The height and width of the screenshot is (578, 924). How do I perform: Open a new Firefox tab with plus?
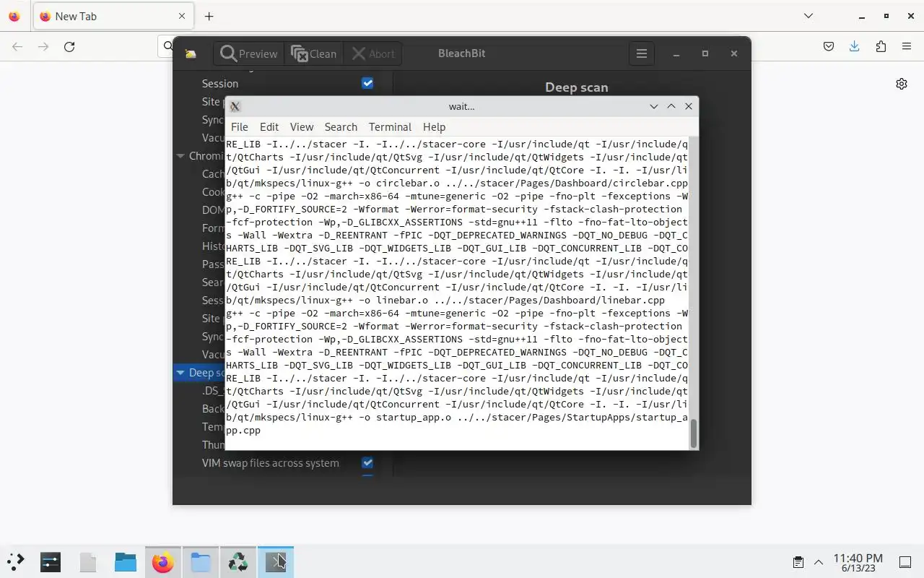tap(209, 16)
